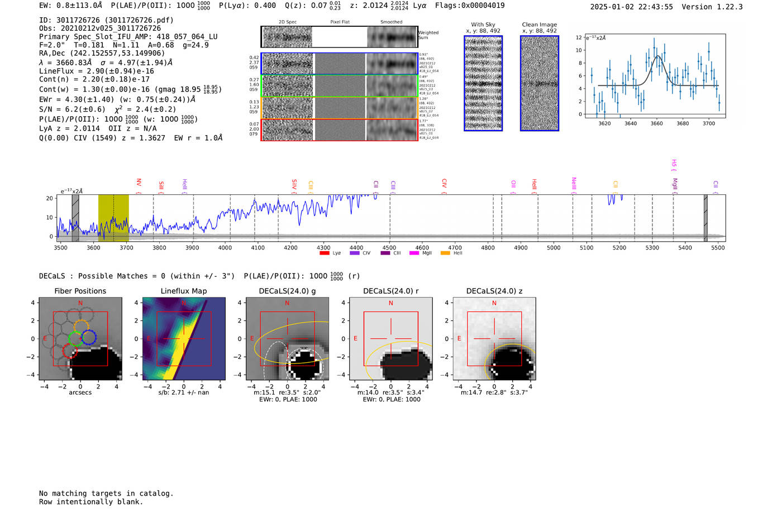Select the 'Primary Spec_Slot_IFU_AMP: 418_057_064_LU' line
This screenshot has width=782, height=532.
click(128, 36)
